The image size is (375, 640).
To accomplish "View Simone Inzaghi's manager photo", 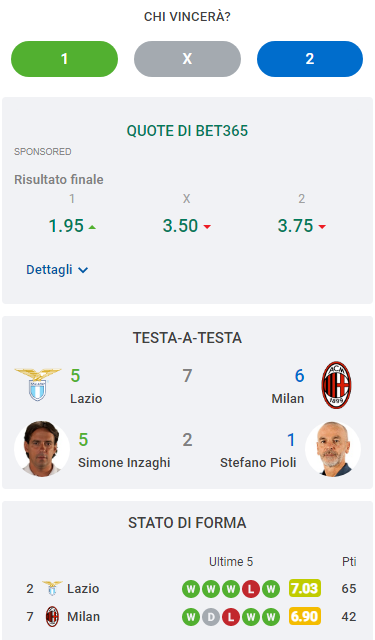I will 42,449.
